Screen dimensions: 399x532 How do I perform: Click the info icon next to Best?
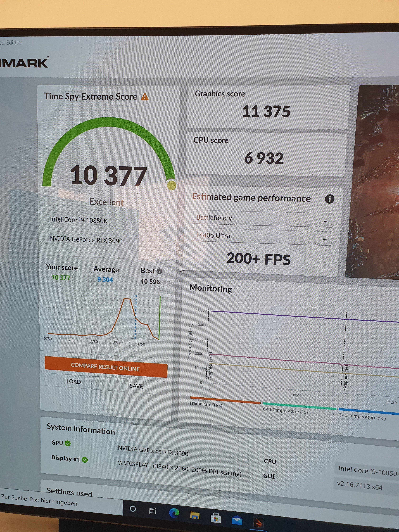click(159, 271)
